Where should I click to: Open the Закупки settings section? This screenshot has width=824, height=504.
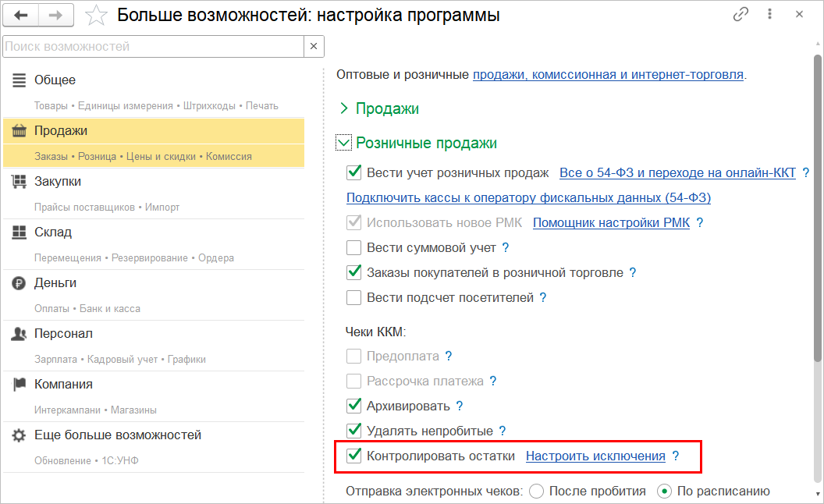(x=58, y=182)
